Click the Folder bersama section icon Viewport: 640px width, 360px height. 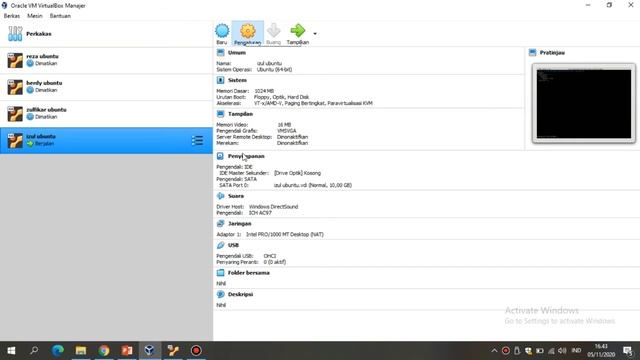220,273
